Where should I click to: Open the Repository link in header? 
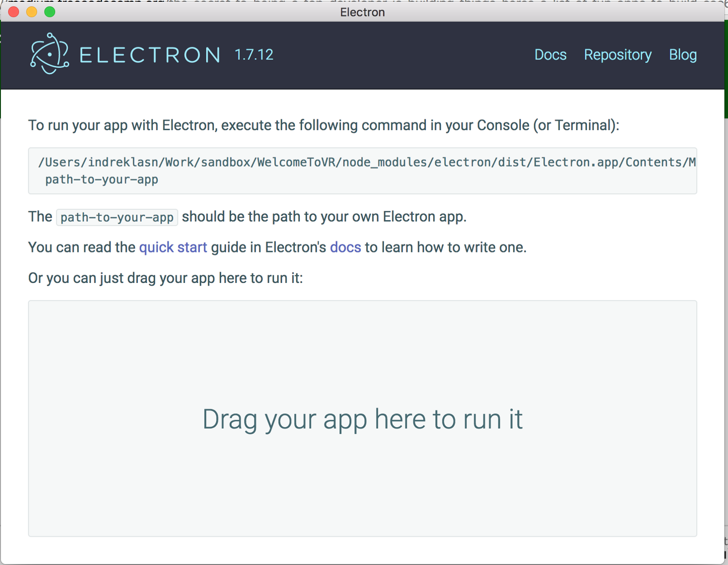pyautogui.click(x=617, y=55)
